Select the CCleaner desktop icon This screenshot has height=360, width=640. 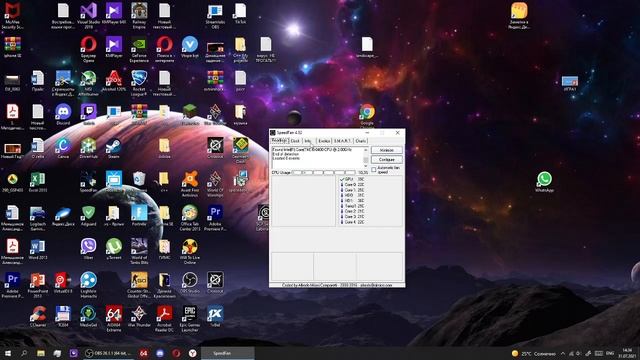click(x=38, y=317)
